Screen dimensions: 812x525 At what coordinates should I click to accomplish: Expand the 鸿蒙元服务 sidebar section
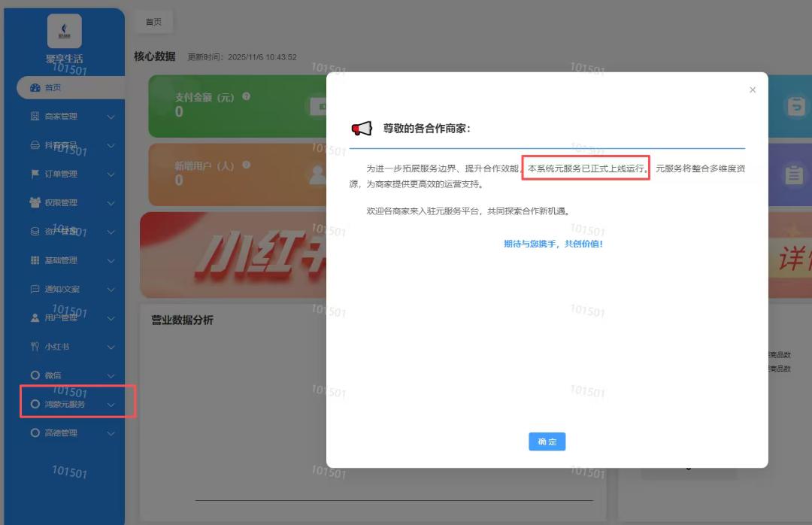coord(111,403)
